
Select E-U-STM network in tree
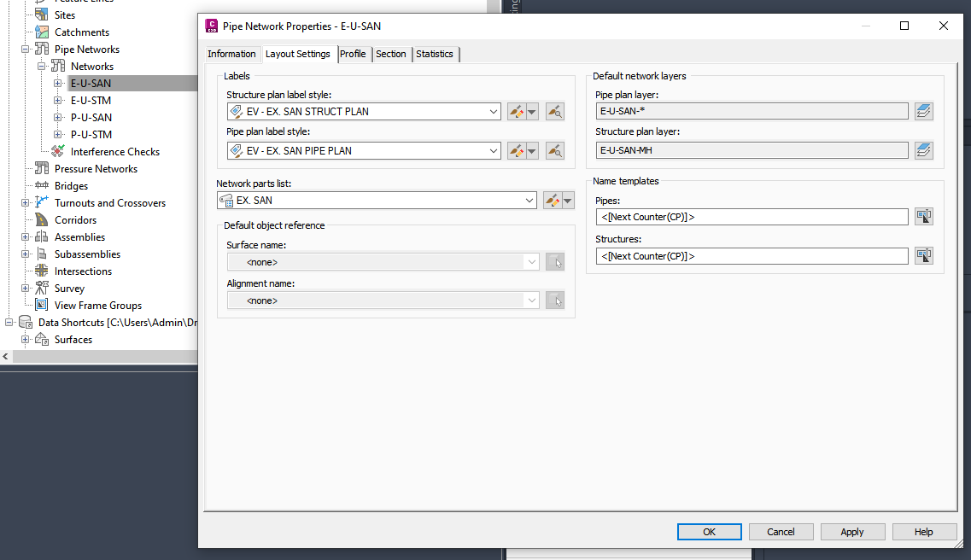click(91, 100)
